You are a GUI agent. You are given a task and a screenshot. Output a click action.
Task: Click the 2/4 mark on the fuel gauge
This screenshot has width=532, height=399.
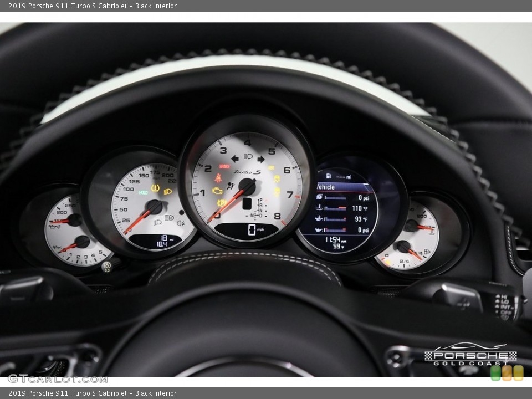[x=405, y=261]
